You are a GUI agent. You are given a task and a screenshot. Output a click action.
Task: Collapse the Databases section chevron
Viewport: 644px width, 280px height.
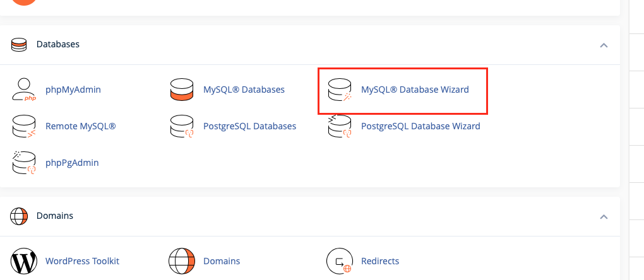pos(604,45)
